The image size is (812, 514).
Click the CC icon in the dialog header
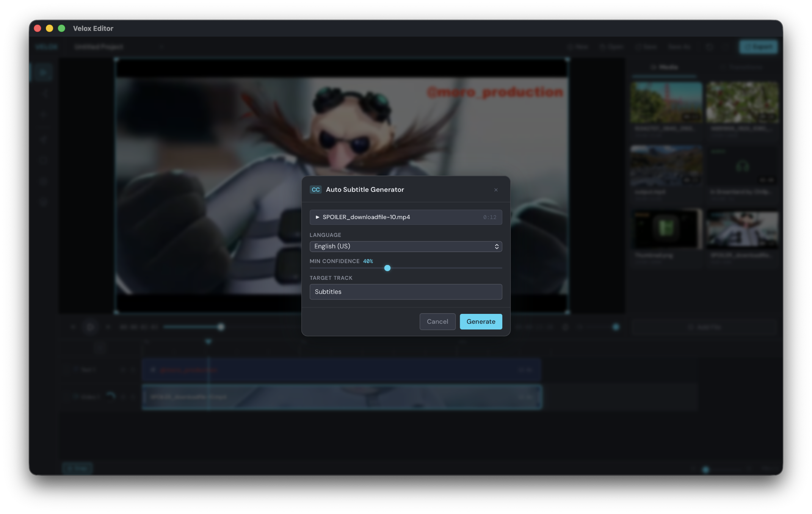[x=315, y=190]
